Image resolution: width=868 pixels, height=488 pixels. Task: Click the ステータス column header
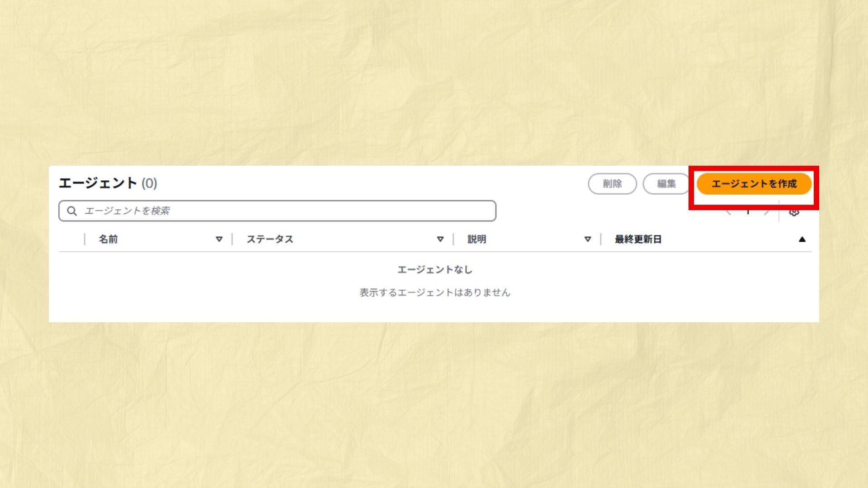coord(270,239)
